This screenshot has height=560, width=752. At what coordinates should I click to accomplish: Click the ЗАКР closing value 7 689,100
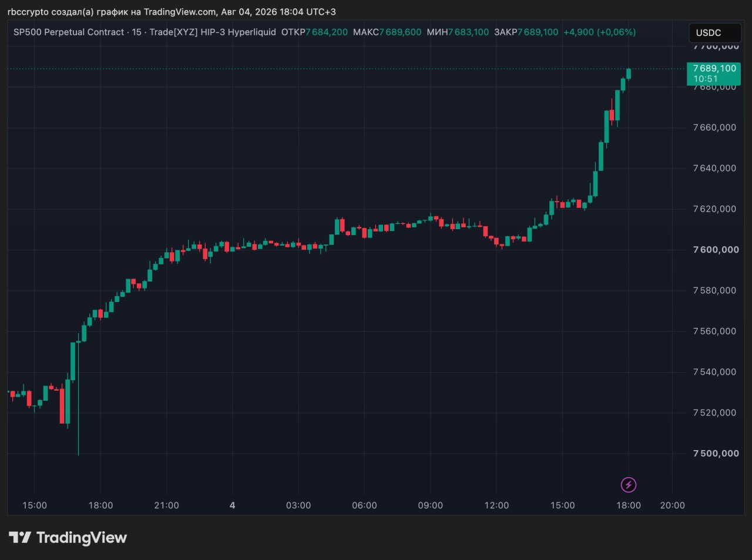538,32
